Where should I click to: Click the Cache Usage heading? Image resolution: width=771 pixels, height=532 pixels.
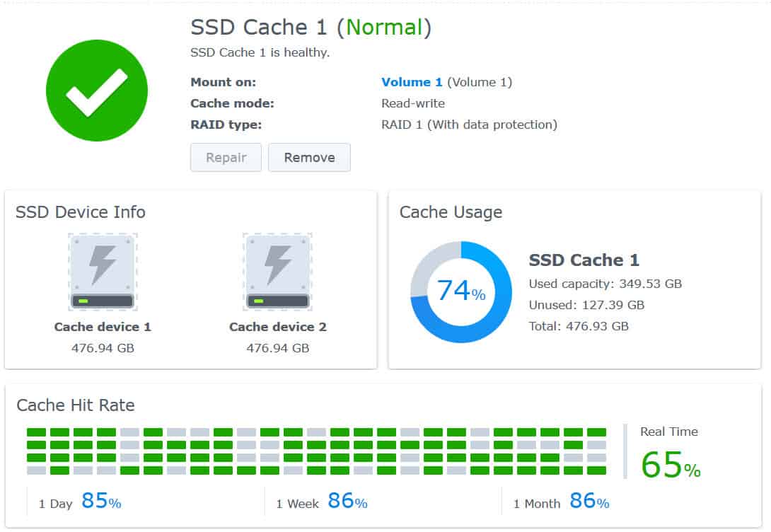coord(451,212)
